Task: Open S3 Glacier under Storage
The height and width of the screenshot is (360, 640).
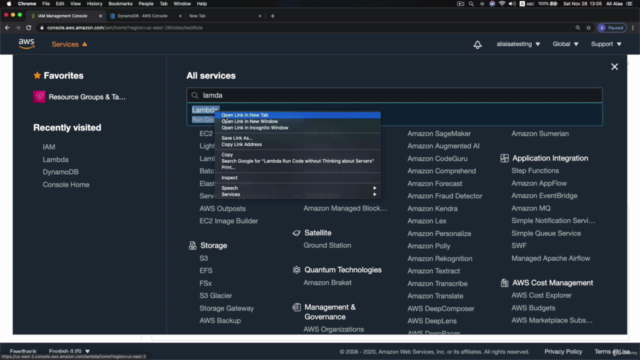Action: [x=216, y=296]
